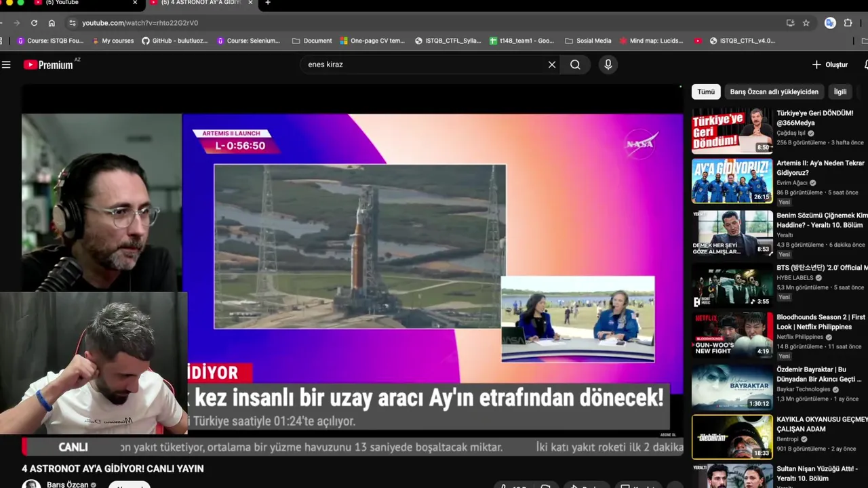Bookmark this page with the star icon

click(806, 23)
